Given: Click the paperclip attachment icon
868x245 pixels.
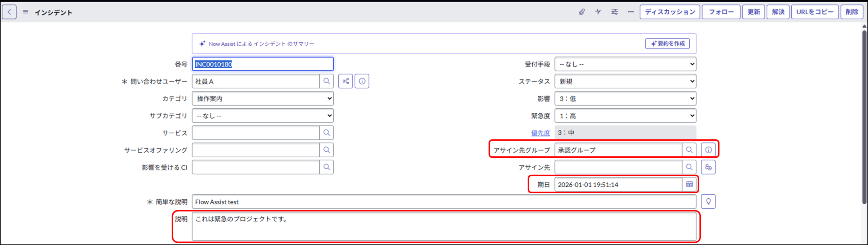Looking at the screenshot, I should [x=581, y=12].
